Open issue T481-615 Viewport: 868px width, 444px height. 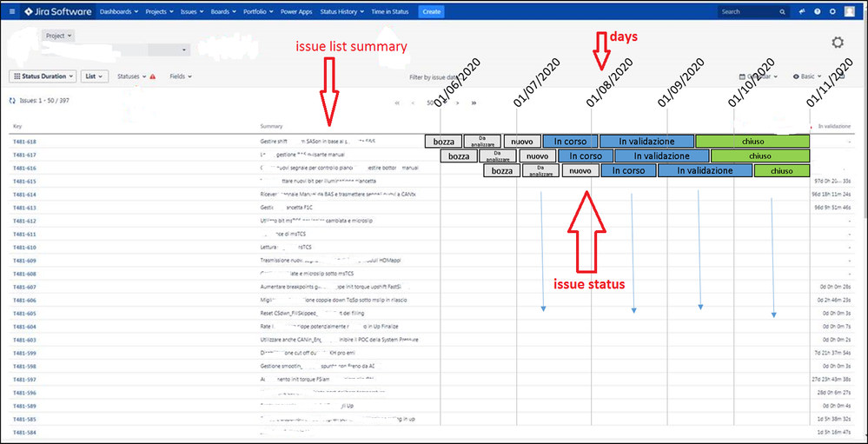24,182
